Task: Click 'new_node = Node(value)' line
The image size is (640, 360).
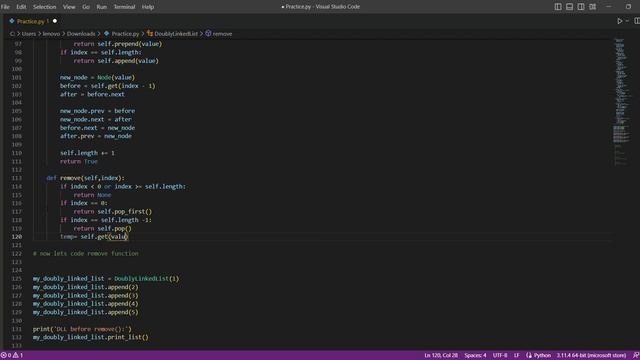Action: pos(97,78)
